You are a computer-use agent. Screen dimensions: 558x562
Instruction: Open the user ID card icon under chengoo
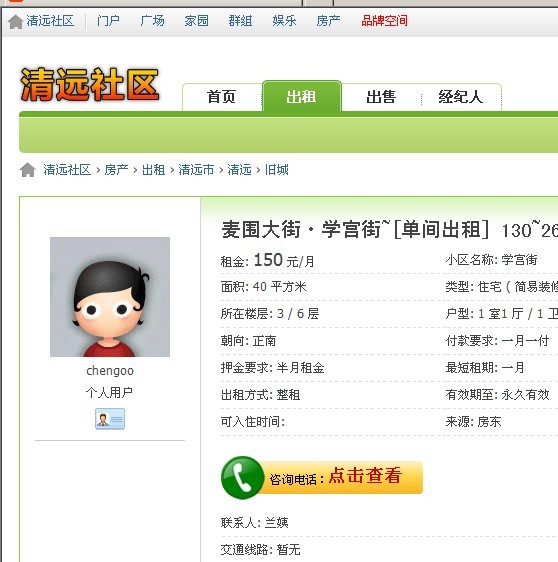point(110,418)
